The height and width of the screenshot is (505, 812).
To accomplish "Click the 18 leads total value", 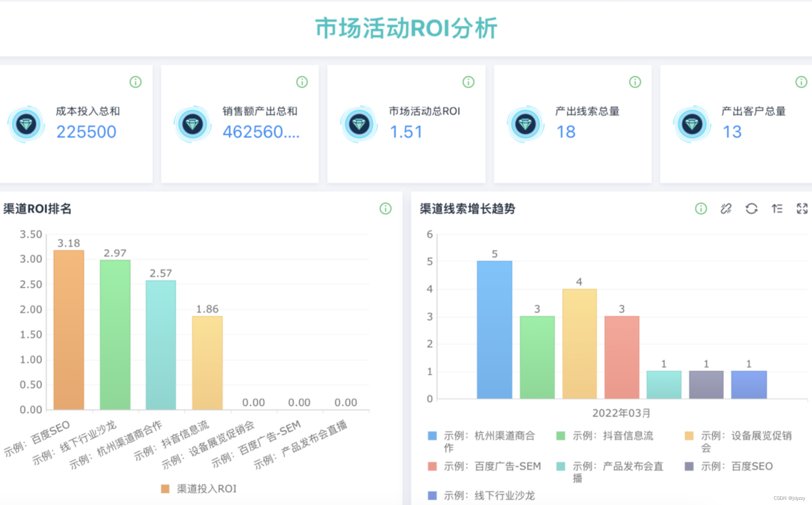I will coord(566,132).
